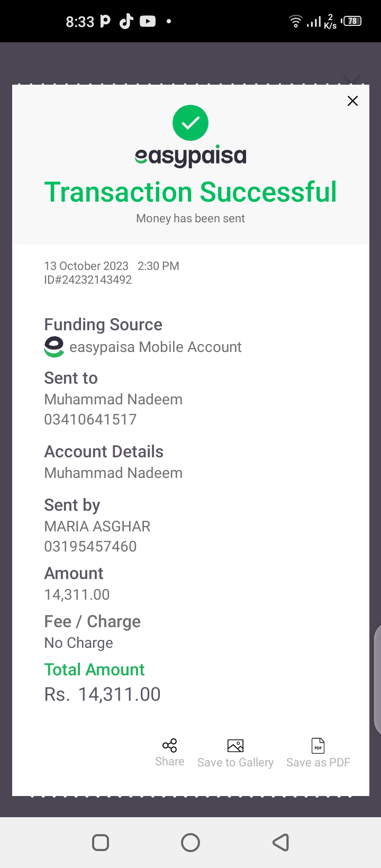The height and width of the screenshot is (868, 381).
Task: Tap the Save to Gallery label
Action: point(235,763)
